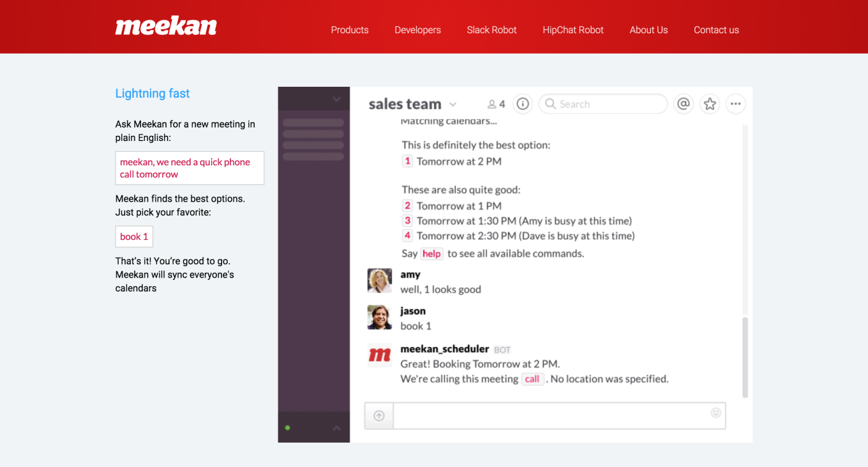
Task: Click the chat scrollbar thumb
Action: (x=744, y=357)
